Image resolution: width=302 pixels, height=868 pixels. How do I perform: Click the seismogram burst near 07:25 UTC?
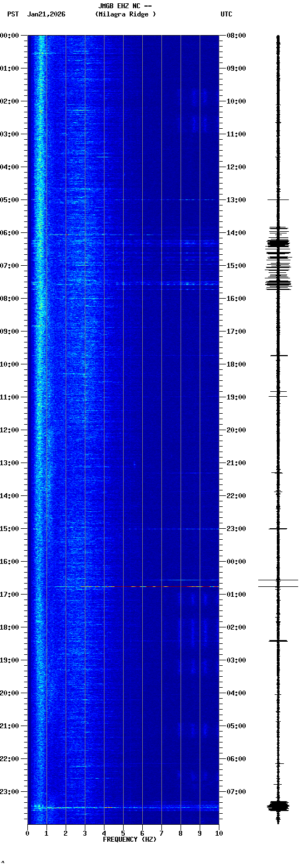pos(278,806)
